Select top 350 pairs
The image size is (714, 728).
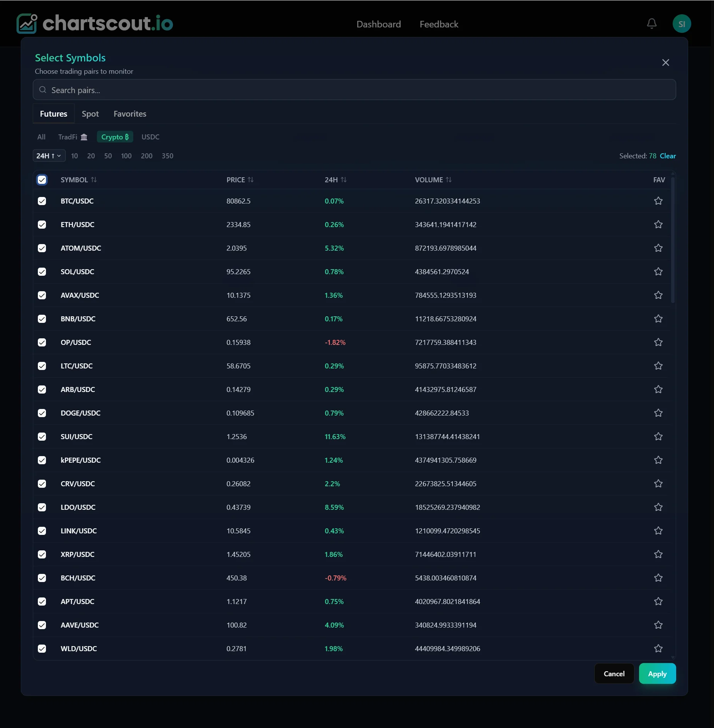(x=168, y=156)
